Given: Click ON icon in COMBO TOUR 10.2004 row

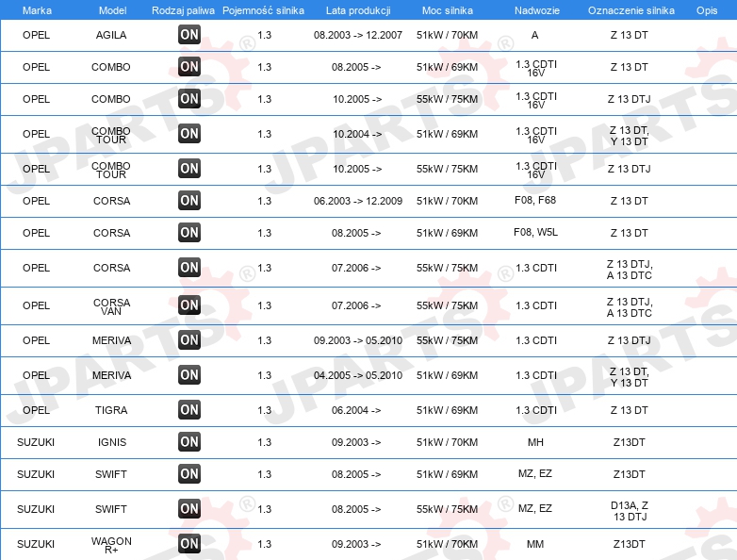Looking at the screenshot, I should tap(189, 133).
